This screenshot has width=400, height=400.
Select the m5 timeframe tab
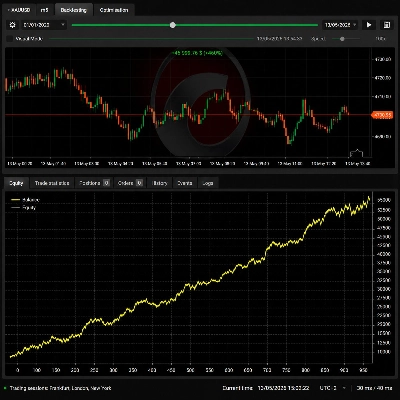(x=44, y=10)
